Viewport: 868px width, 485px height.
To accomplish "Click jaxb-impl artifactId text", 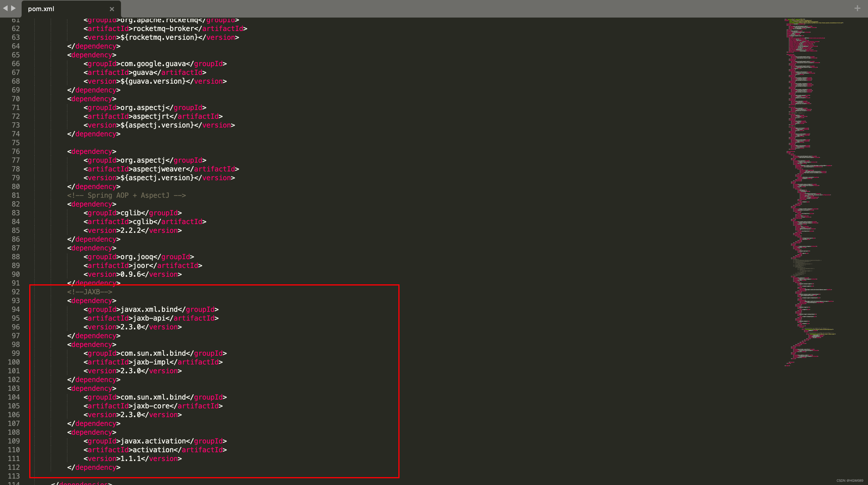I will pos(151,362).
